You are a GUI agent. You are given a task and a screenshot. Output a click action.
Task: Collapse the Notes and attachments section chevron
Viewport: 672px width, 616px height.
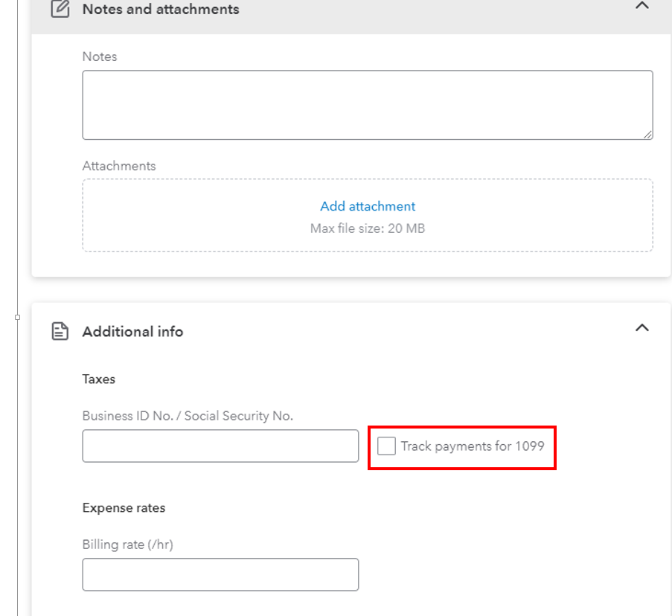[641, 5]
